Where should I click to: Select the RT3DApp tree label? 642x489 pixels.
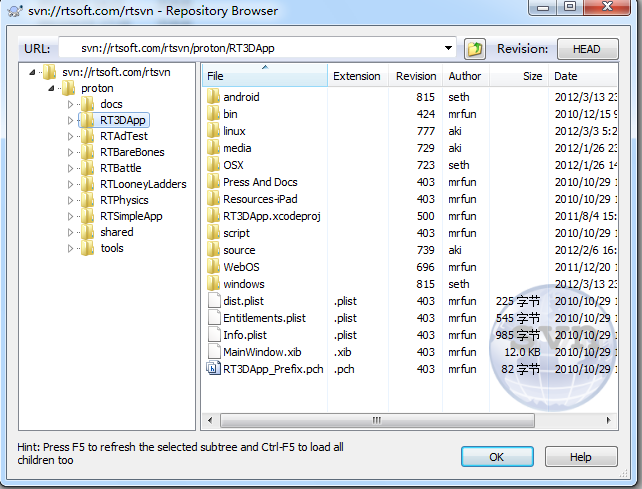(122, 120)
